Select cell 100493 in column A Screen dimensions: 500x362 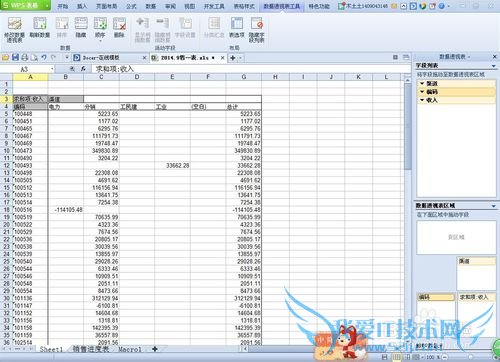(x=31, y=165)
